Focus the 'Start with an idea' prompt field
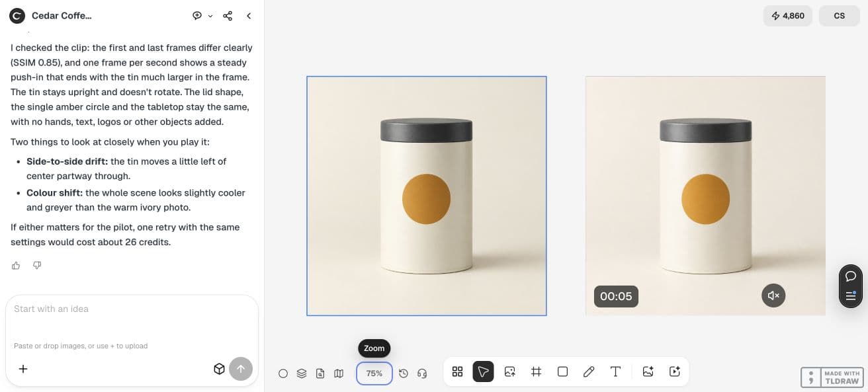 click(131, 309)
